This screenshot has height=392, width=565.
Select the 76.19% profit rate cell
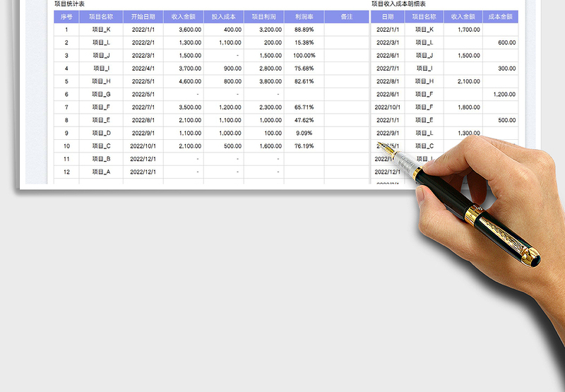(304, 146)
